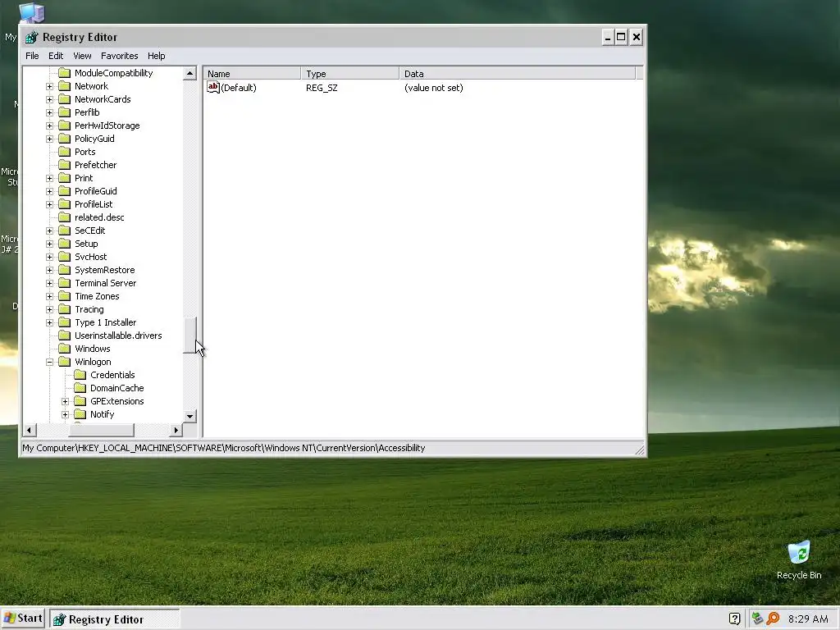Image resolution: width=840 pixels, height=630 pixels.
Task: Click the Type column header
Action: click(x=349, y=73)
